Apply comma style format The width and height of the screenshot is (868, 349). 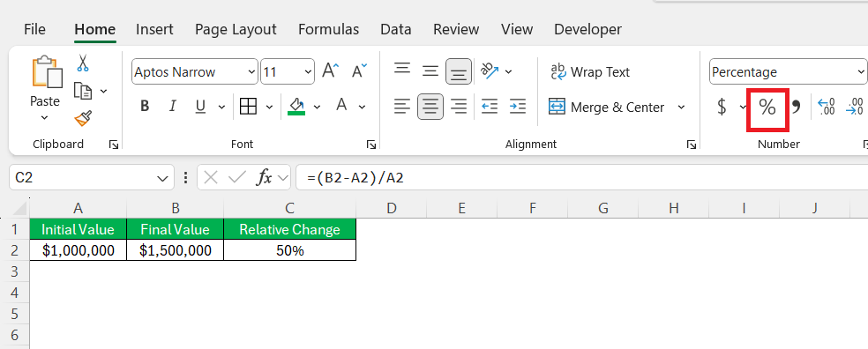pyautogui.click(x=797, y=107)
